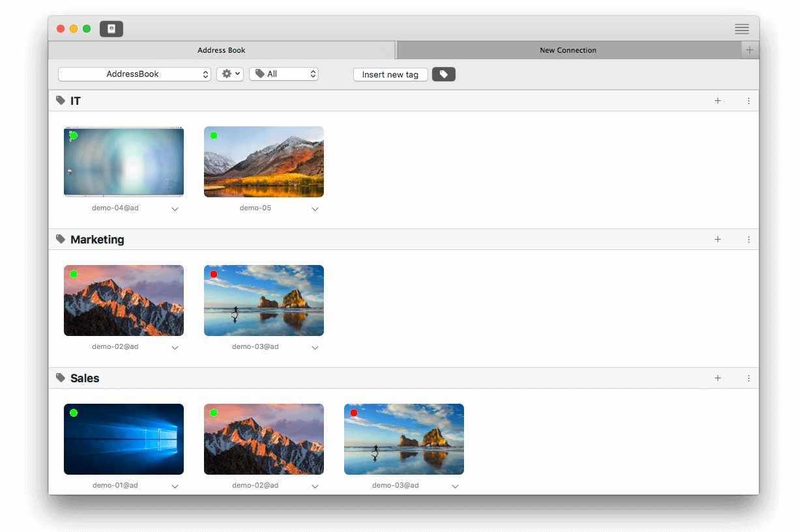Viewport: 799px width, 532px height.
Task: Switch to the New Connection tab
Action: (568, 50)
